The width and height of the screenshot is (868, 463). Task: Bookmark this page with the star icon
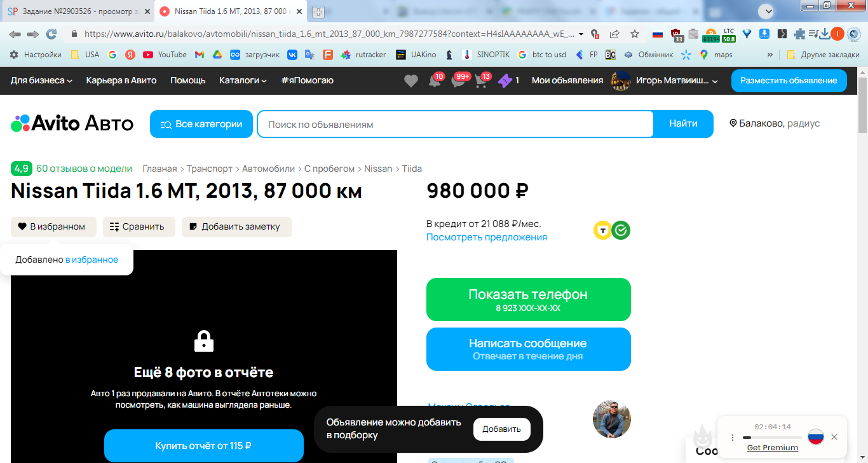[x=635, y=34]
